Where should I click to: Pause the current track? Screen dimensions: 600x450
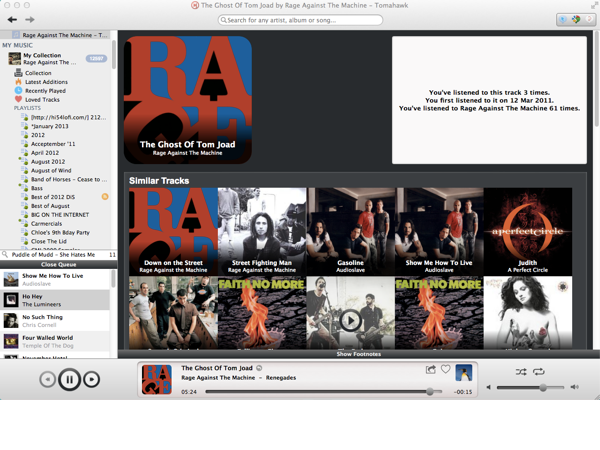tap(69, 379)
